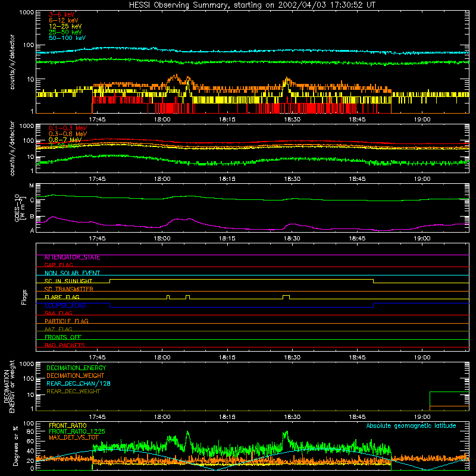Select the green 25-50 keV legend label
The image size is (476, 476).
click(x=65, y=32)
